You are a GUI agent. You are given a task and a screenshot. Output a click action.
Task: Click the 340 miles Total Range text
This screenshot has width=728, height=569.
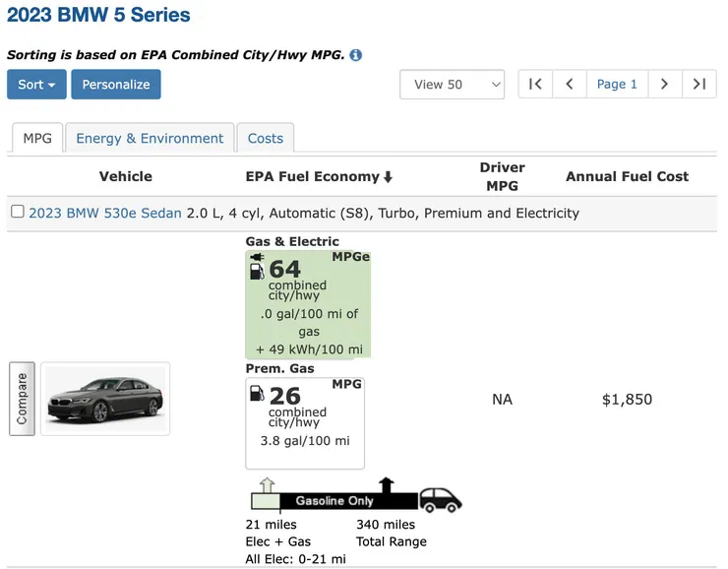click(x=392, y=533)
